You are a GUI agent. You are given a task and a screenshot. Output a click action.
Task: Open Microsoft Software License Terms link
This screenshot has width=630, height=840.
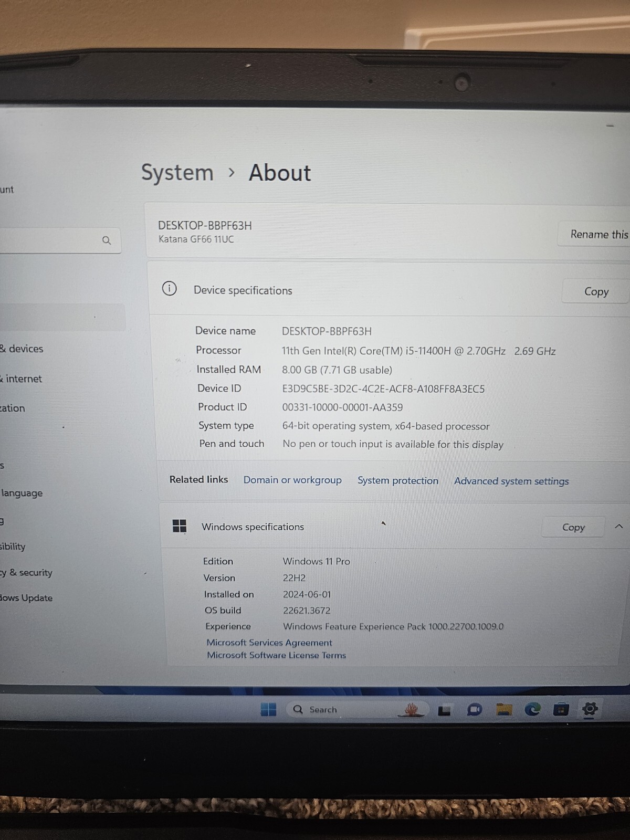tap(276, 655)
